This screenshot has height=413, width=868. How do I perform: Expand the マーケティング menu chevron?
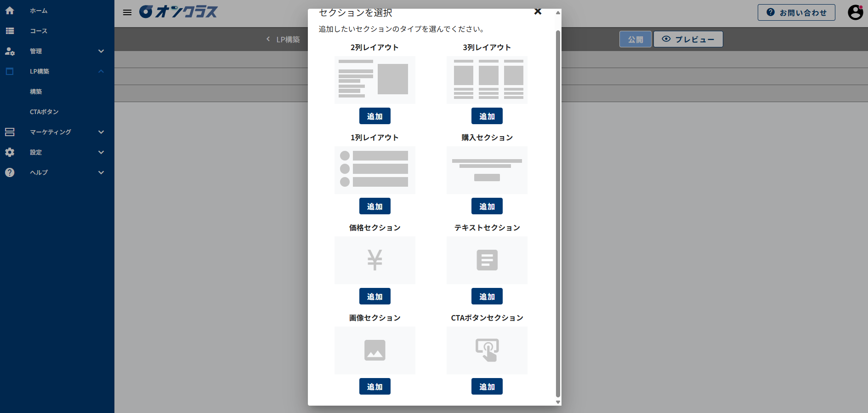point(101,132)
